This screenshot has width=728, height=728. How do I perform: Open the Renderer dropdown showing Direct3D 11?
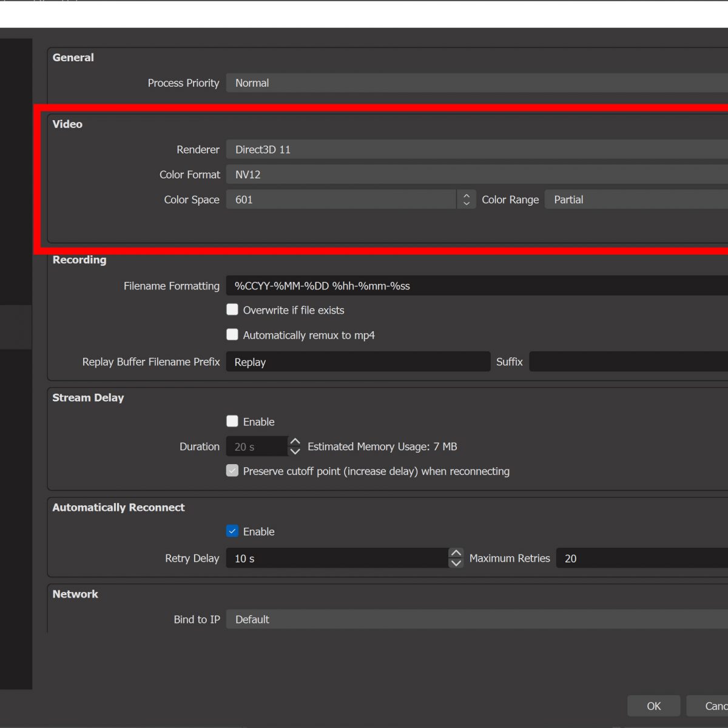click(x=476, y=150)
